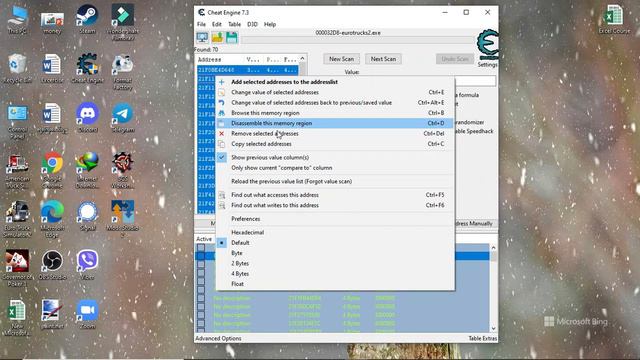640x360 pixels.
Task: Select address 21F0BE40640 in the results list
Action: (247, 70)
